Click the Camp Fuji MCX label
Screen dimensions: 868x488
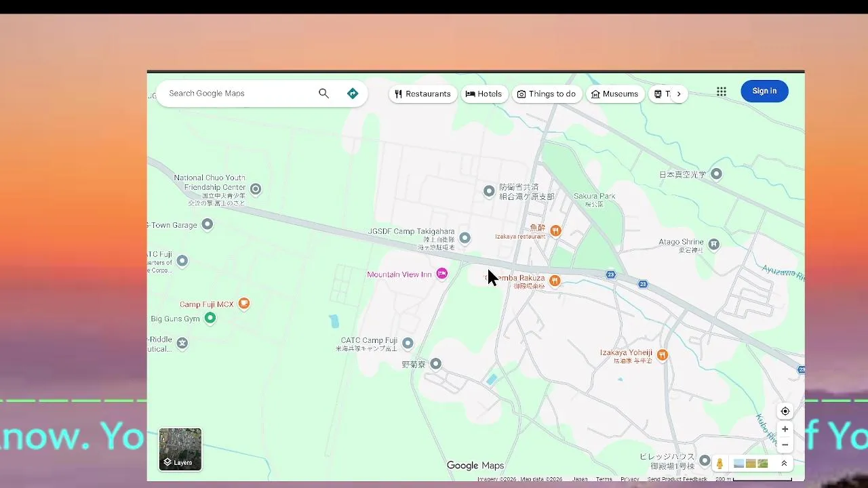206,304
